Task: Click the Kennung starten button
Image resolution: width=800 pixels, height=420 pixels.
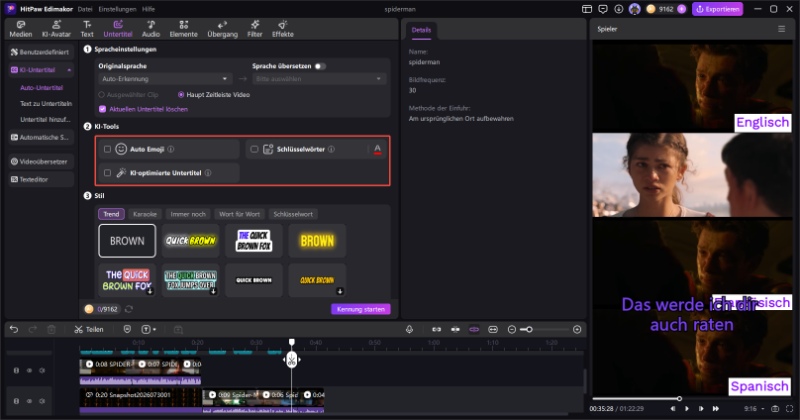Action: pos(361,309)
